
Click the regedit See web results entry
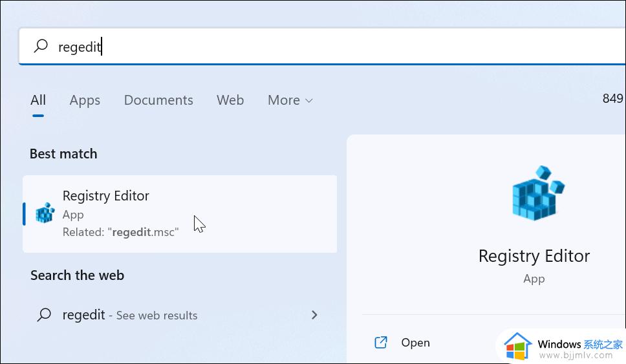click(x=180, y=315)
